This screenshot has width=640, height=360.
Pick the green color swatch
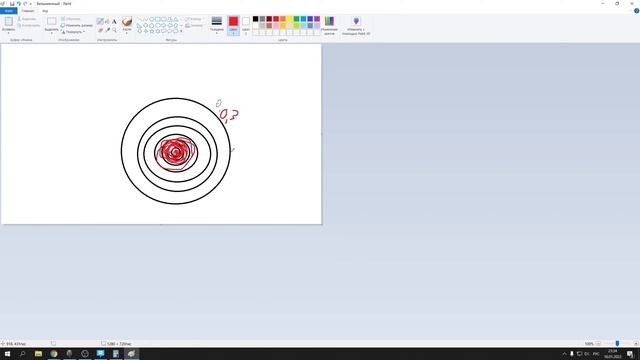pyautogui.click(x=297, y=19)
